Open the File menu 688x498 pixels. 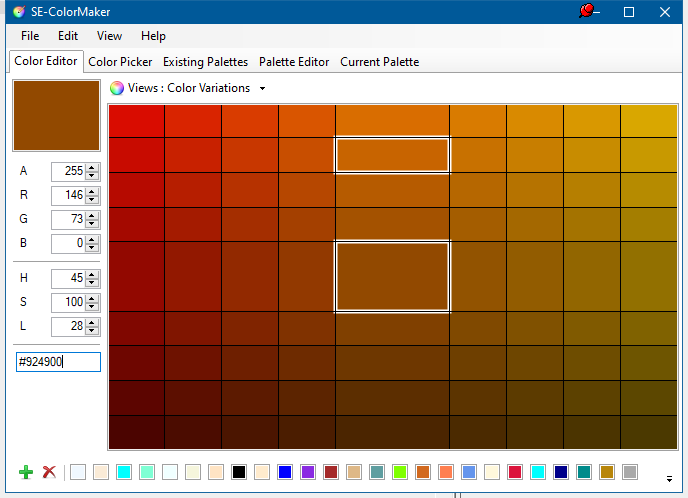[30, 36]
